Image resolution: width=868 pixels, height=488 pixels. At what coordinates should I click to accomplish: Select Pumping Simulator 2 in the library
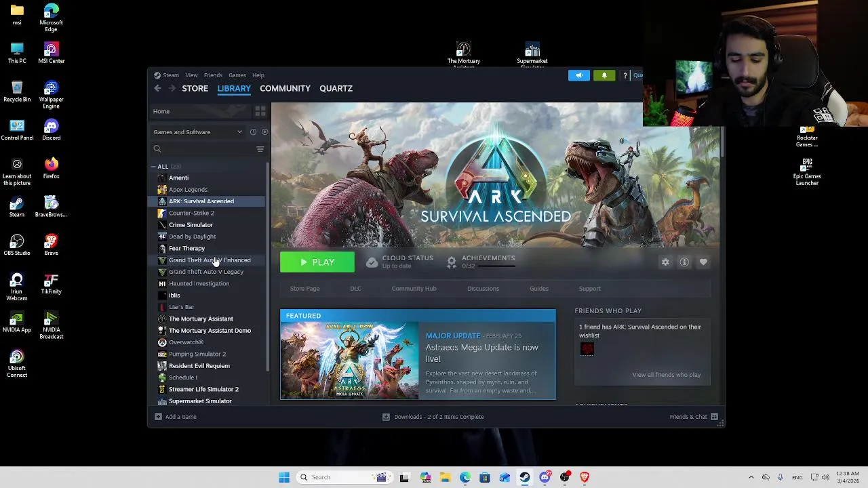(208, 354)
